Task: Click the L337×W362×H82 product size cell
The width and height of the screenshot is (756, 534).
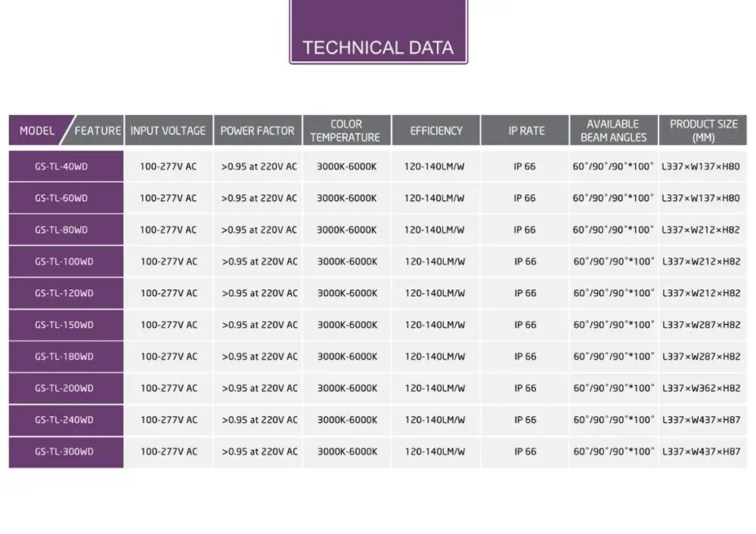Action: 701,388
